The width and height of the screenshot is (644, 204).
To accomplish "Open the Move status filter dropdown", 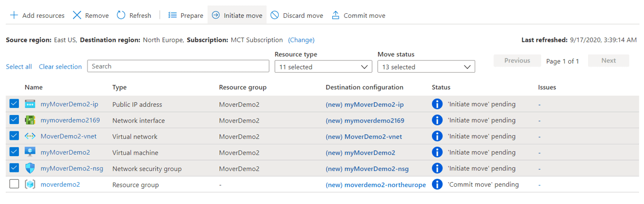I will pos(426,67).
